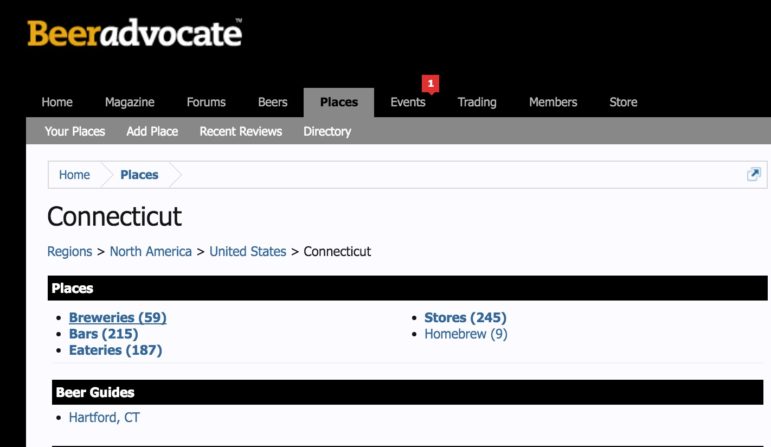Image resolution: width=771 pixels, height=447 pixels.
Task: Open the Store tab
Action: click(623, 102)
